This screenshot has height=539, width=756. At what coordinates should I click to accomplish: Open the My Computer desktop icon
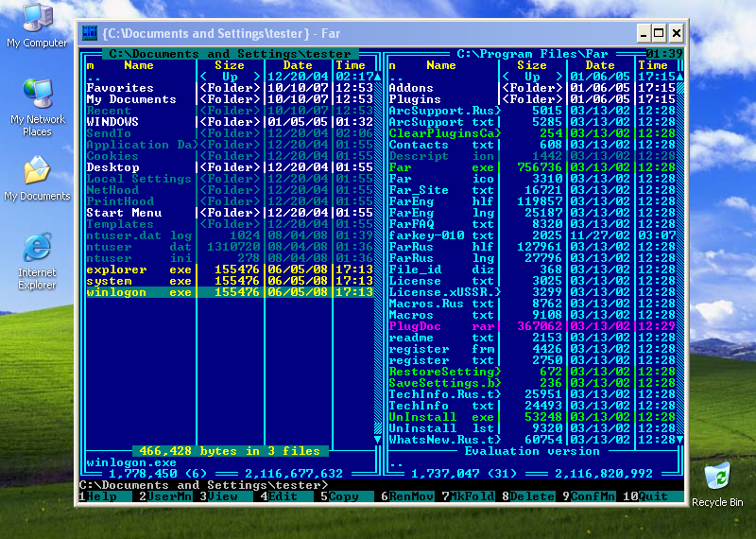[38, 26]
